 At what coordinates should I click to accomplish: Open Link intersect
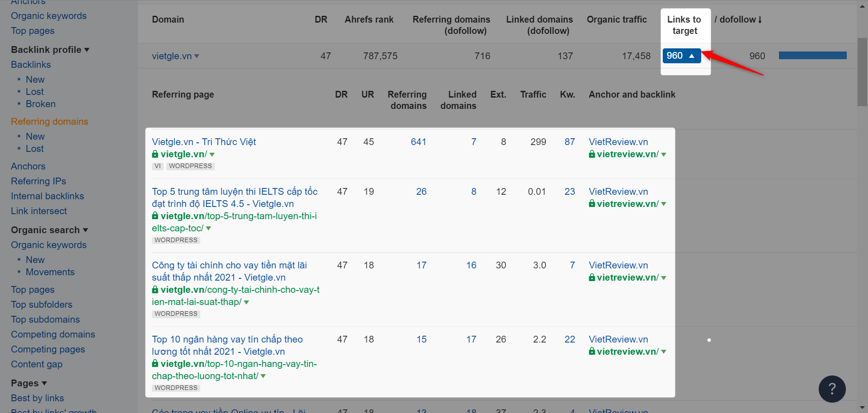coord(39,211)
